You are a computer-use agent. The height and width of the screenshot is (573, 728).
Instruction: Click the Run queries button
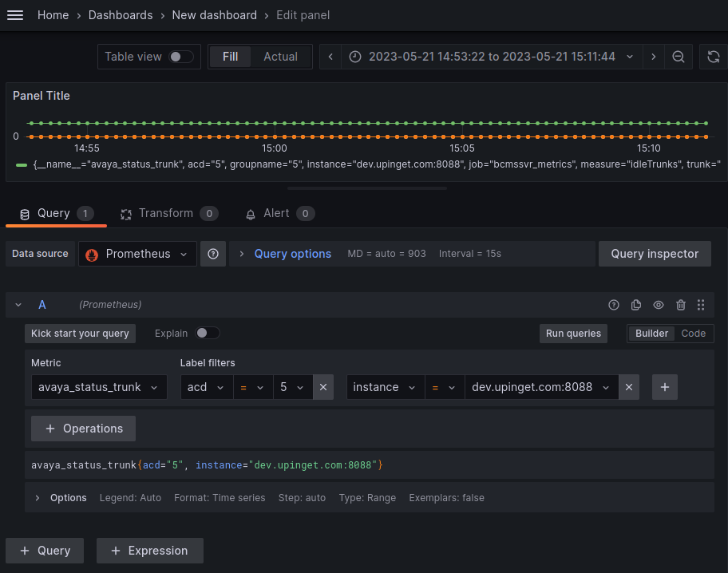(x=573, y=334)
